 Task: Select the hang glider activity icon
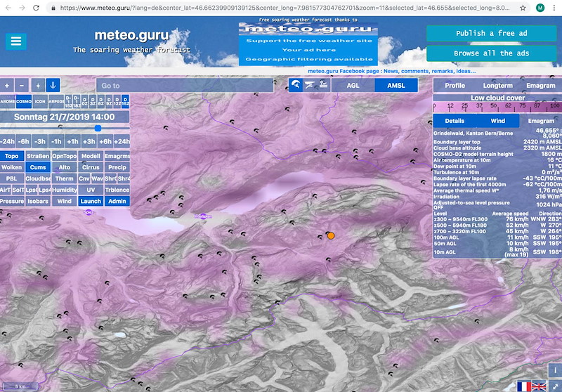[309, 85]
